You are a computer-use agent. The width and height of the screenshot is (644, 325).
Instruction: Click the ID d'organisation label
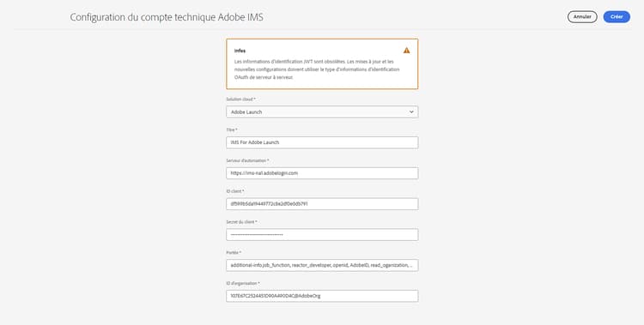tap(243, 284)
